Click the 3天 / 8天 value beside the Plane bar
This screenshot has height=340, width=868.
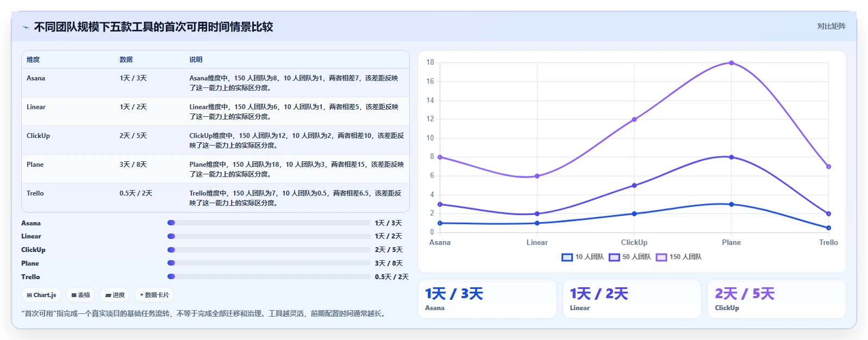(x=389, y=263)
